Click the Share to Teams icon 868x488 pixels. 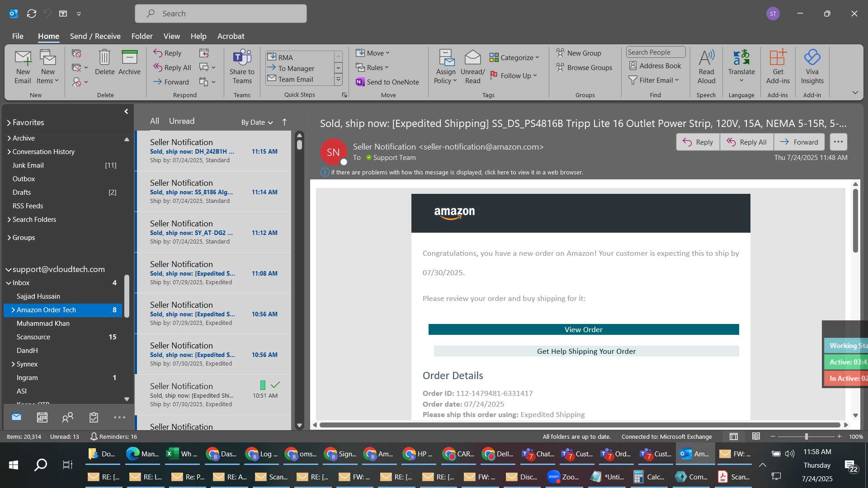(x=242, y=67)
